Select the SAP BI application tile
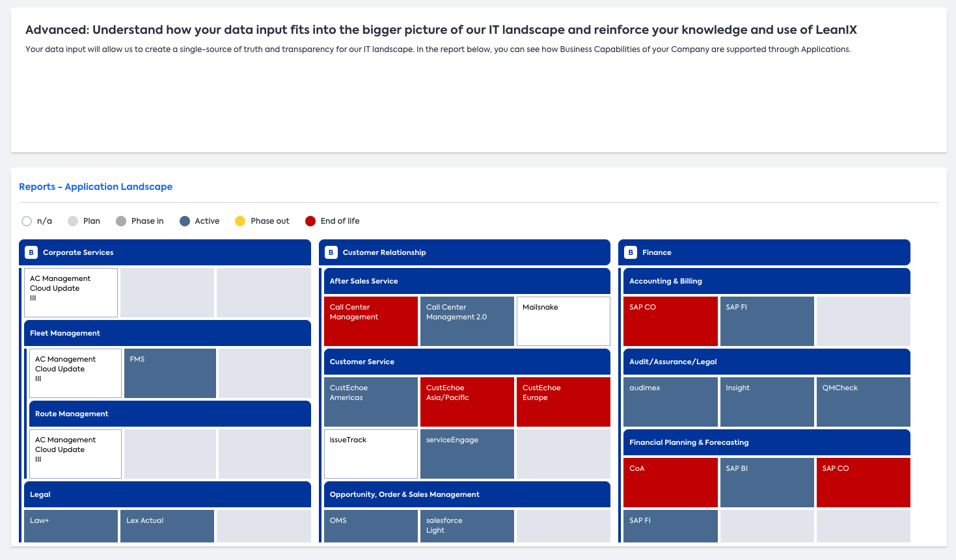This screenshot has height=560, width=956. [767, 483]
